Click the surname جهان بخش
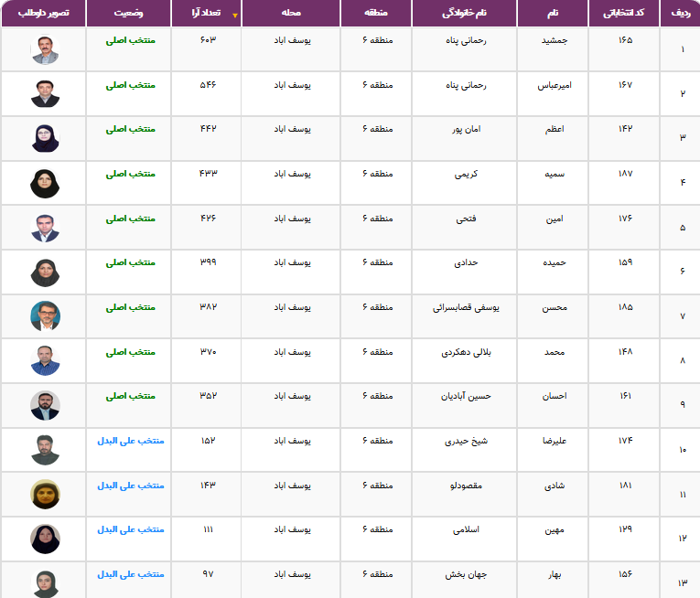This screenshot has height=598, width=700. click(x=466, y=574)
